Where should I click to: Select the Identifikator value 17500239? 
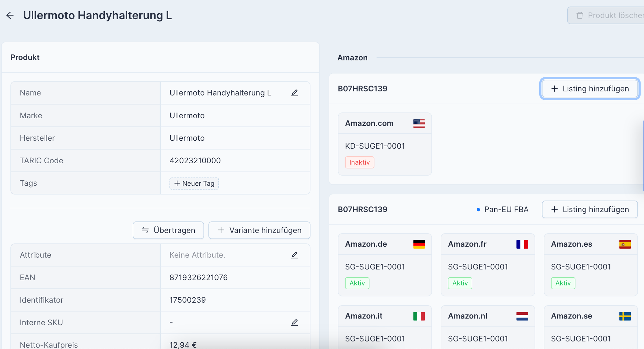187,300
